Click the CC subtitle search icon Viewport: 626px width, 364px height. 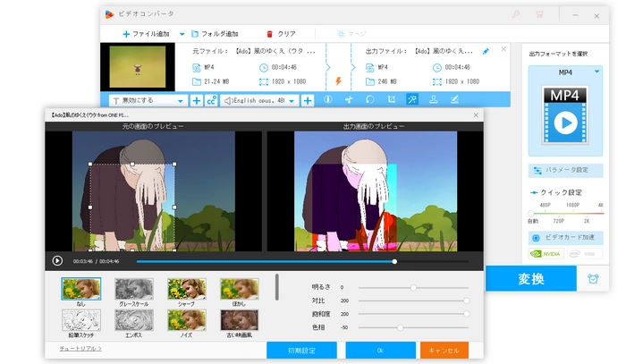(211, 100)
